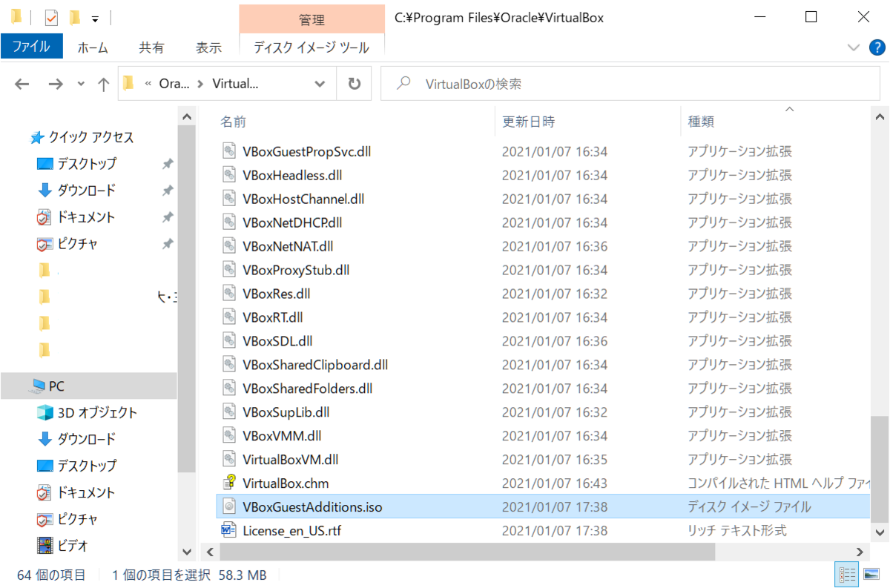Open the 共有 ribbon tab
The width and height of the screenshot is (890, 588).
click(151, 47)
